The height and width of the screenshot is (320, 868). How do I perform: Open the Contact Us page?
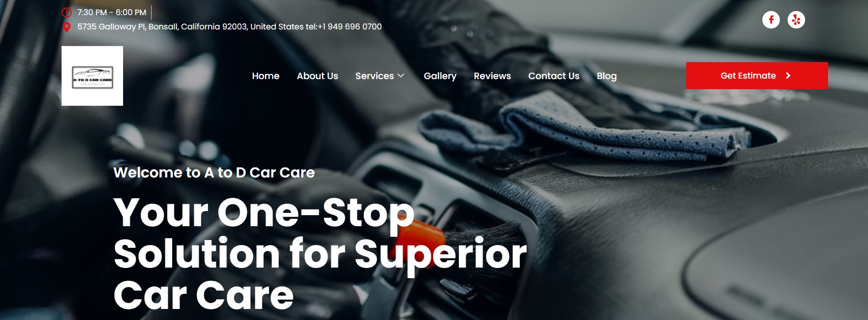pyautogui.click(x=554, y=76)
